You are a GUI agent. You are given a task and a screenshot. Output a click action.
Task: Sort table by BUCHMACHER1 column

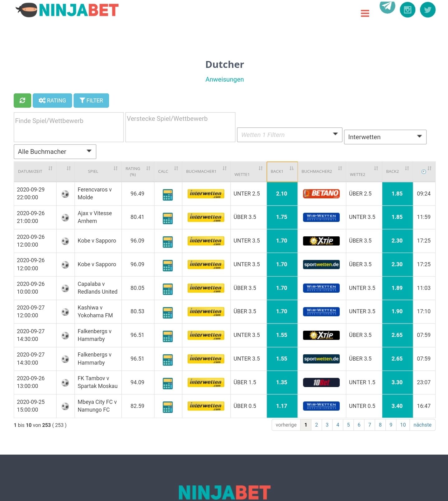click(x=206, y=171)
